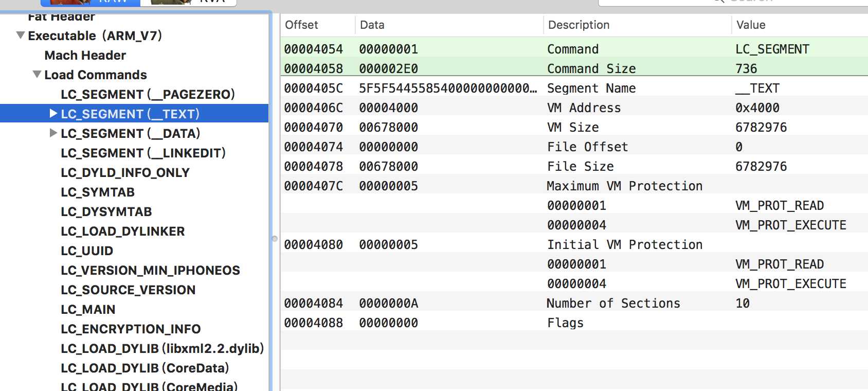
Task: Open LC_SEGMENT (__LINKEDIT) entry
Action: (x=143, y=153)
